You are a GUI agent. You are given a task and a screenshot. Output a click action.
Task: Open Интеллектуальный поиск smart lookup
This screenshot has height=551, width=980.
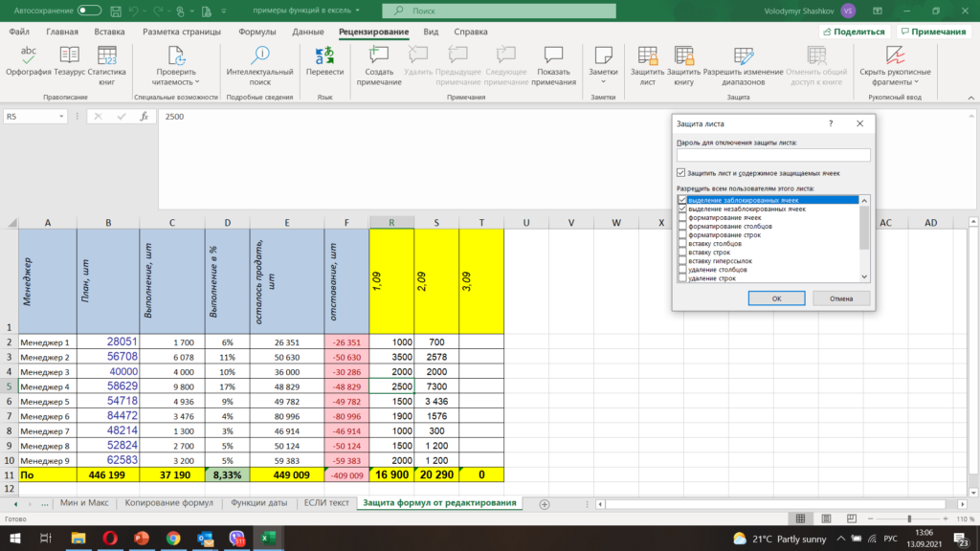tap(260, 66)
